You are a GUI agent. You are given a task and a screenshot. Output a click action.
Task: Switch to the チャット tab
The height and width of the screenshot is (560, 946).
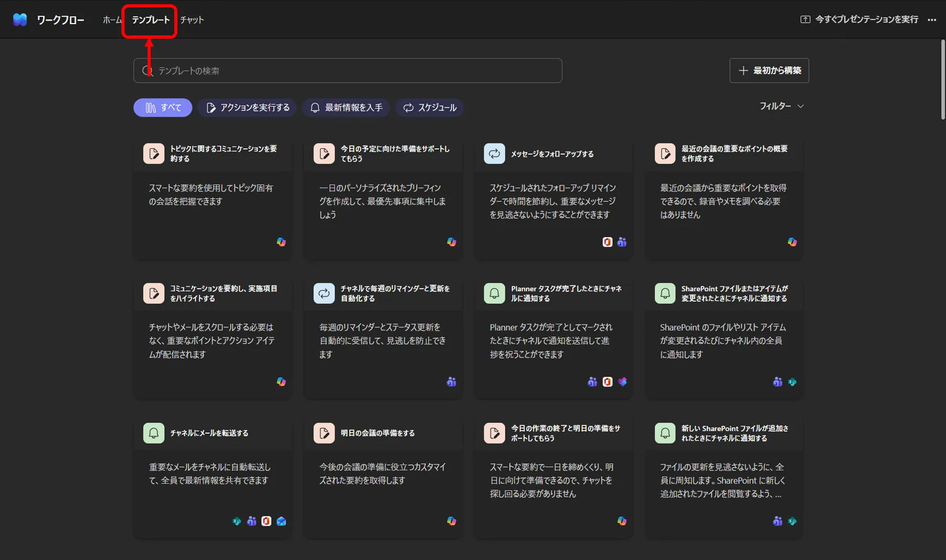192,19
